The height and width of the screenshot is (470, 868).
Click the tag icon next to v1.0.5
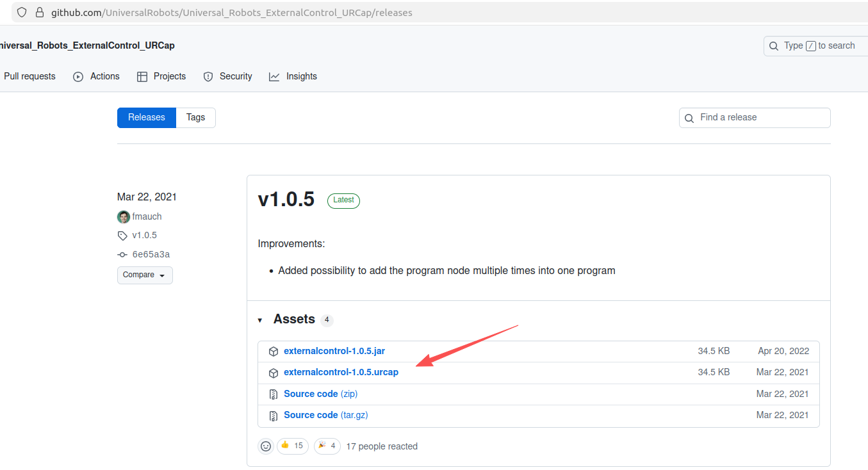click(x=123, y=236)
